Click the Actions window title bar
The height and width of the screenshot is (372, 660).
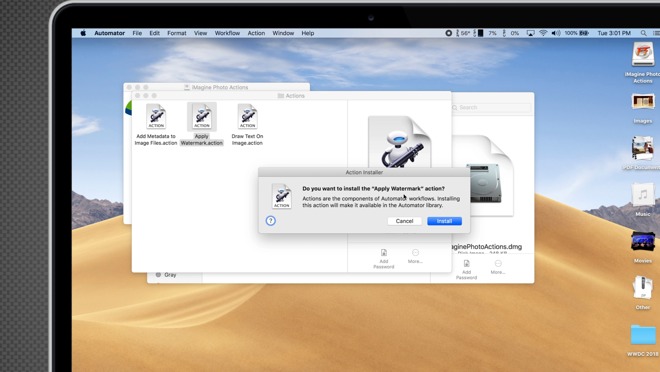pyautogui.click(x=291, y=96)
